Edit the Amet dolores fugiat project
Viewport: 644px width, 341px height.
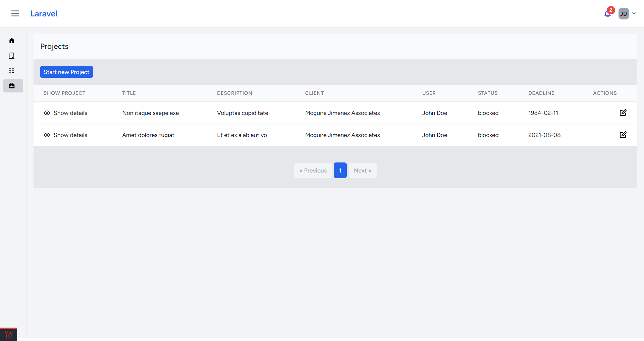coord(623,135)
